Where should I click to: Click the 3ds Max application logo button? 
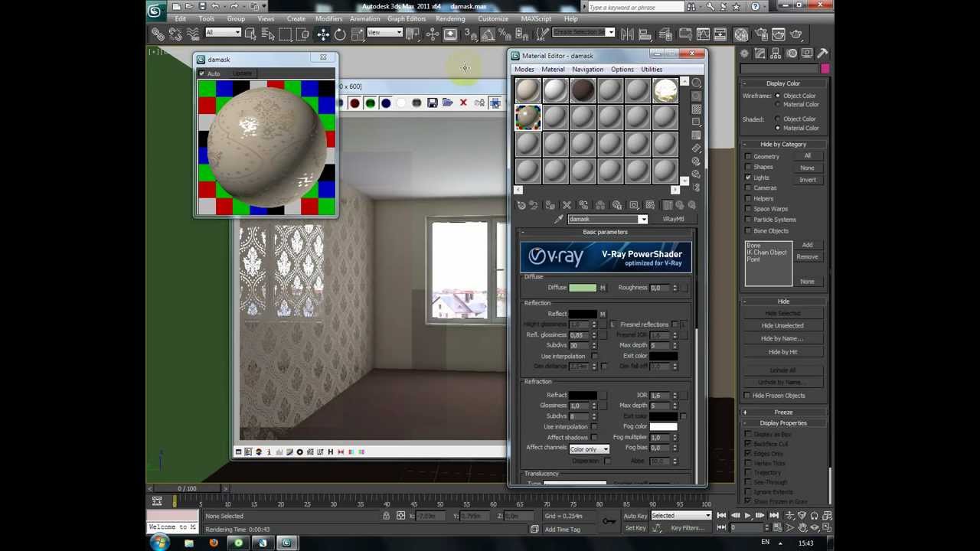pyautogui.click(x=155, y=10)
